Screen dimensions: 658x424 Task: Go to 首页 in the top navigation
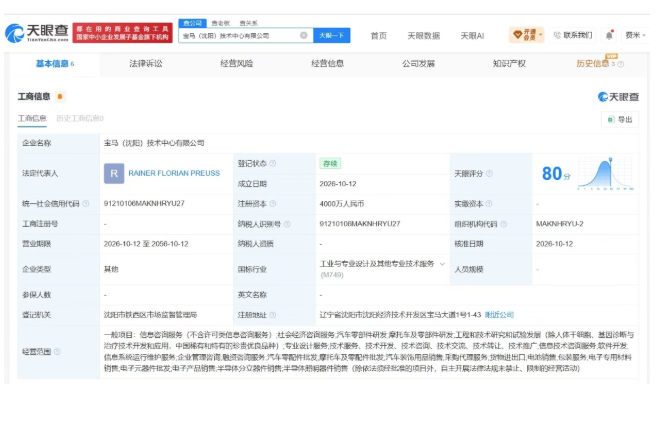coord(379,36)
